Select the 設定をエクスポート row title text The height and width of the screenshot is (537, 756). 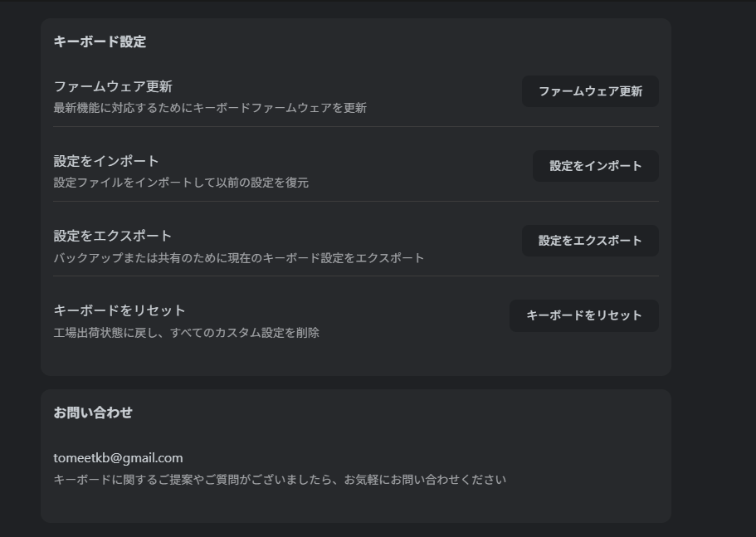click(113, 236)
